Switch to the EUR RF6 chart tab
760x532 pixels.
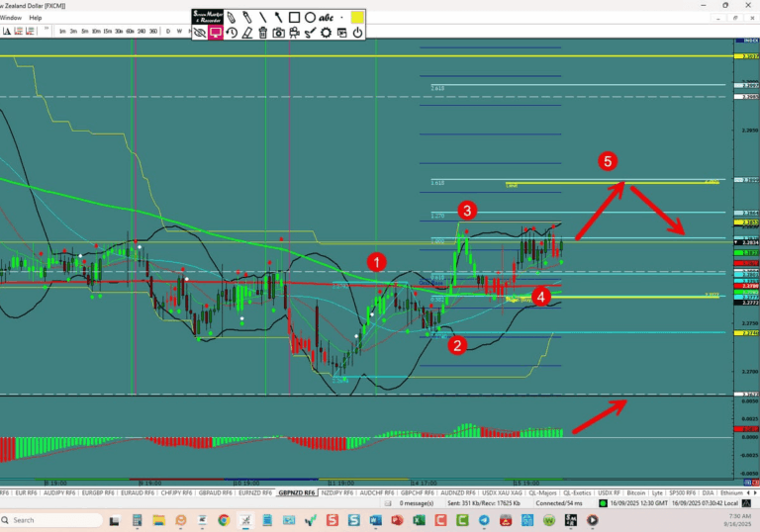[x=26, y=492]
